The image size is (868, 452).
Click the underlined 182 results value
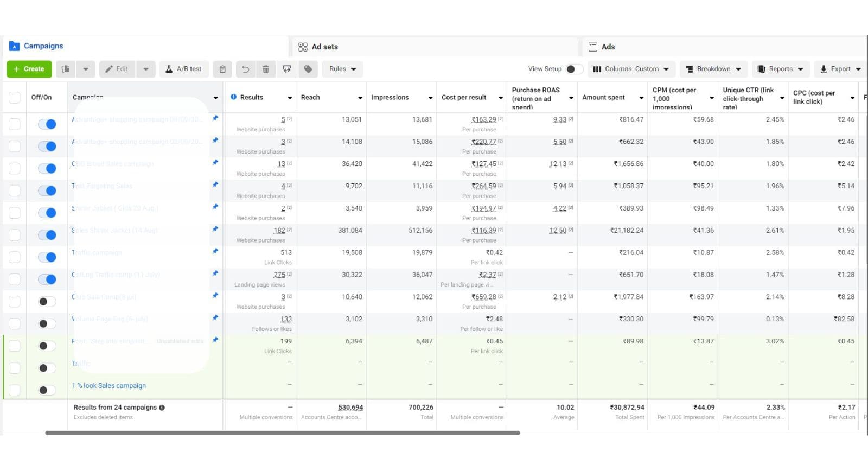[279, 231]
